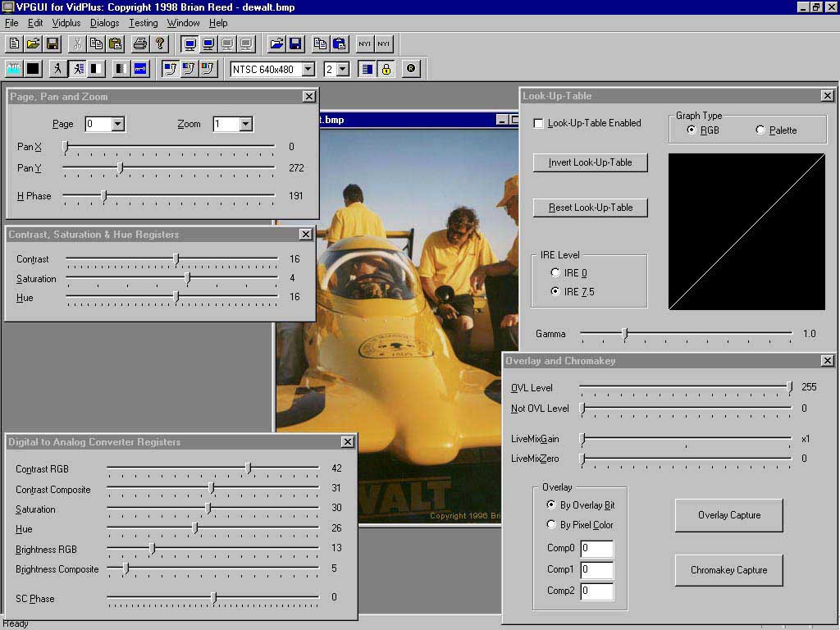Viewport: 840px width, 630px height.
Task: Enable the Look-Up-Table Enabled checkbox
Action: [539, 124]
